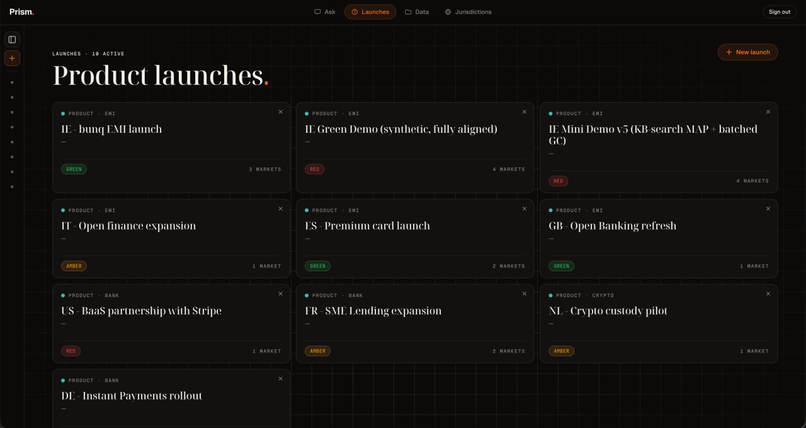Remove the NL - Crypto custody pilot card
This screenshot has width=806, height=428.
[x=768, y=294]
